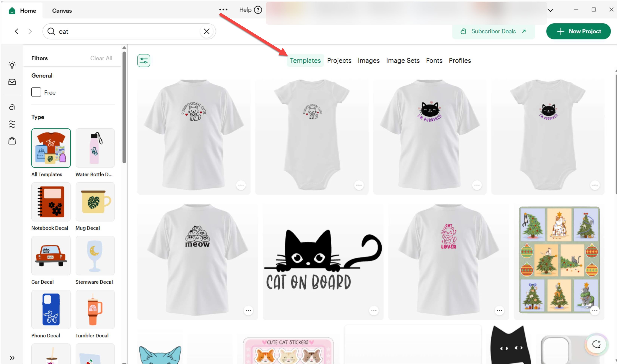The image size is (617, 364).
Task: Click the New Project button
Action: tap(578, 31)
